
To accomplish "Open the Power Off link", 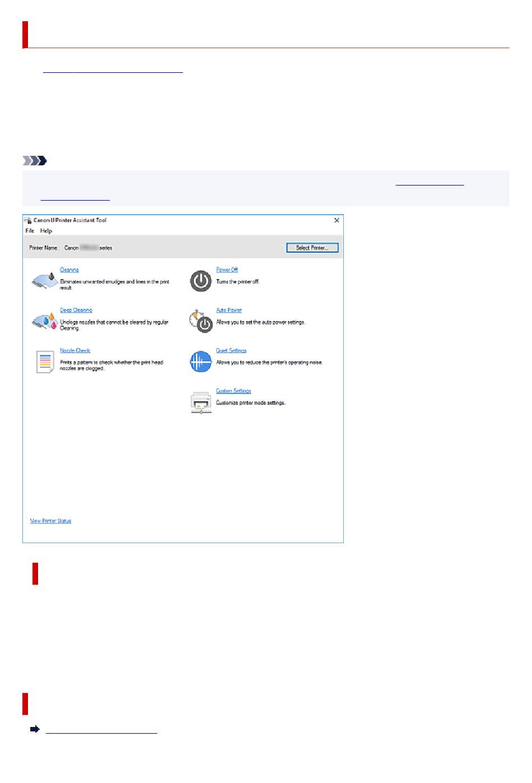I will tap(227, 270).
